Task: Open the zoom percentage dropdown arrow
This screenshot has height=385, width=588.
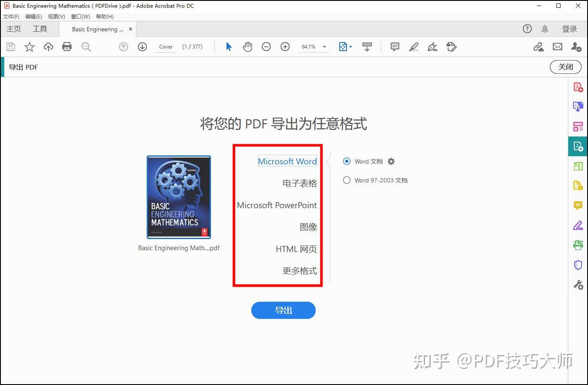Action: tap(324, 47)
